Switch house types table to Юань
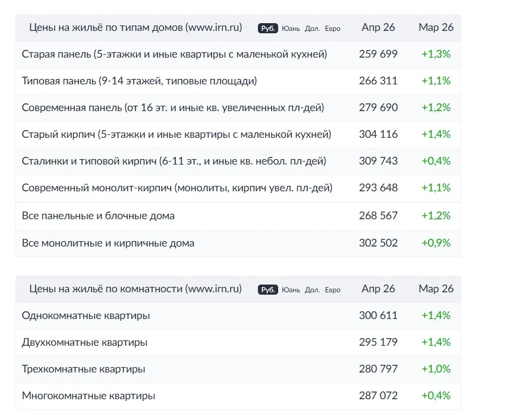The width and height of the screenshot is (507, 420). 291,29
